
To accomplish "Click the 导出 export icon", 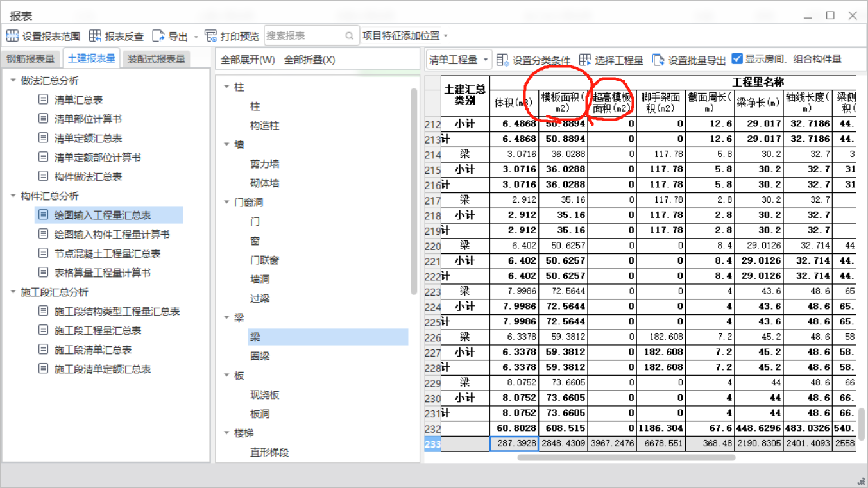I will click(x=158, y=36).
